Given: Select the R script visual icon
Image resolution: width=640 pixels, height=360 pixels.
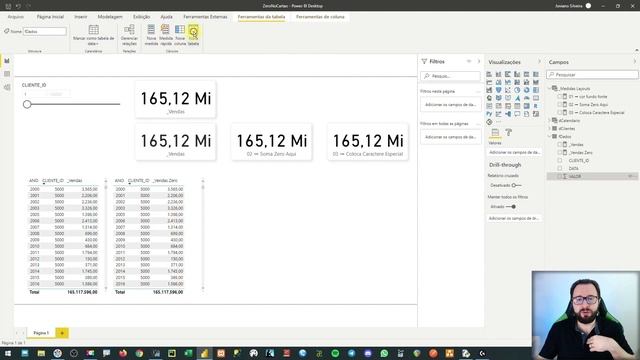Looking at the screenshot, I should (x=536, y=106).
